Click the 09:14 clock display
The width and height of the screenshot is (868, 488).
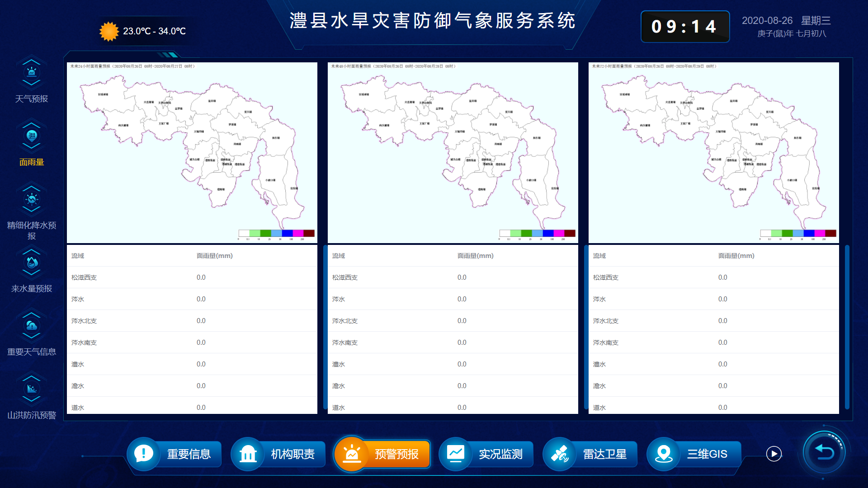tap(685, 27)
